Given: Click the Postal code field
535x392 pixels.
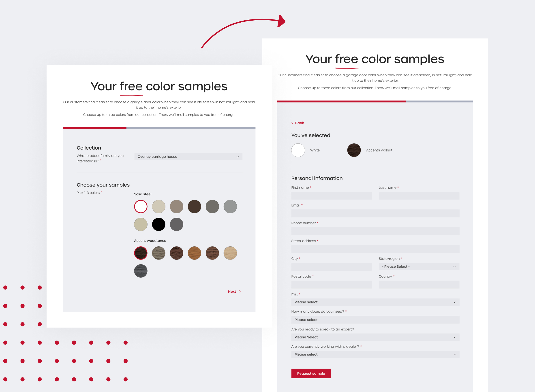Looking at the screenshot, I should (331, 285).
